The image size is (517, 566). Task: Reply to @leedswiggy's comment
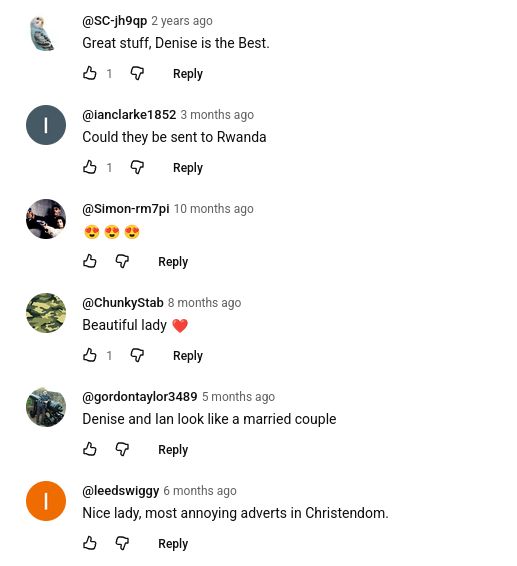[173, 544]
